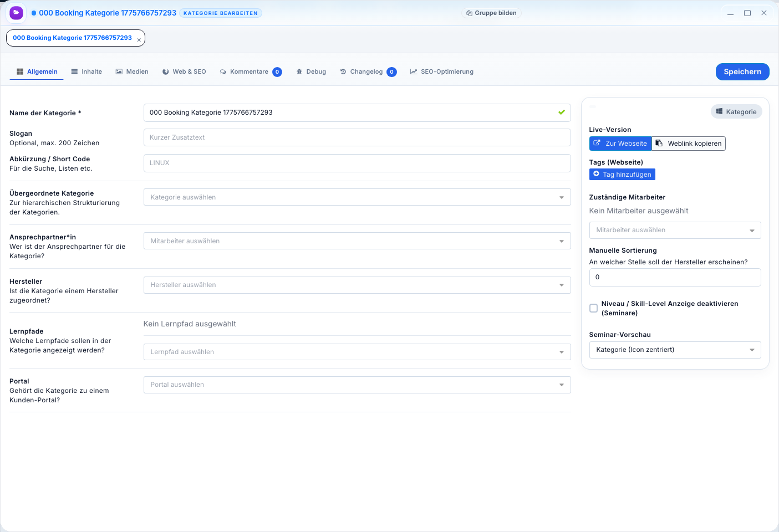Click the Medien image icon
779x532 pixels.
[119, 72]
